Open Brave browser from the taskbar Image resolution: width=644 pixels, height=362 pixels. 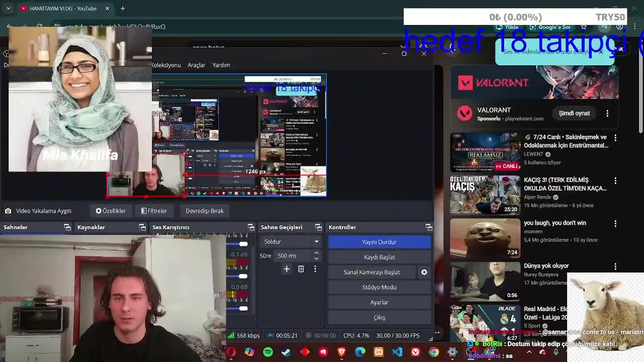(342, 352)
